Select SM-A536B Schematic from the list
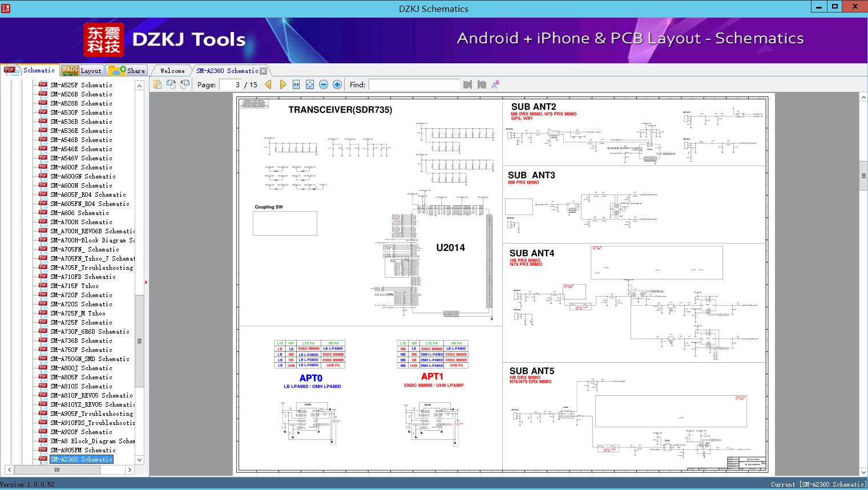This screenshot has width=868, height=490. pos(81,122)
